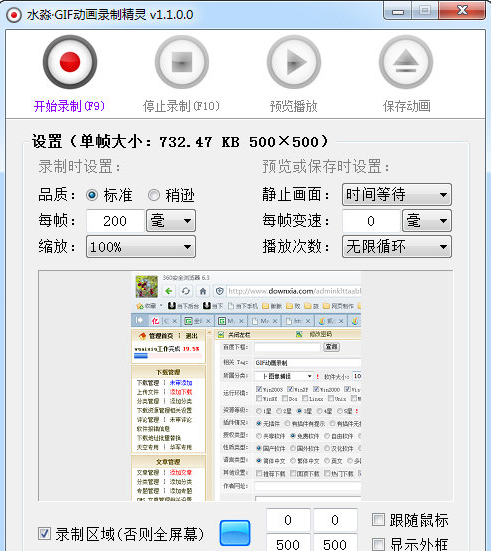Click the region width field 500
The image size is (491, 551).
(288, 543)
